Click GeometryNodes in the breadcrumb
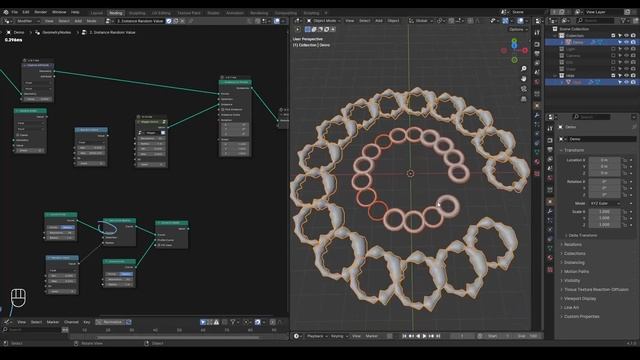Viewport: 640px width, 360px height. click(57, 32)
